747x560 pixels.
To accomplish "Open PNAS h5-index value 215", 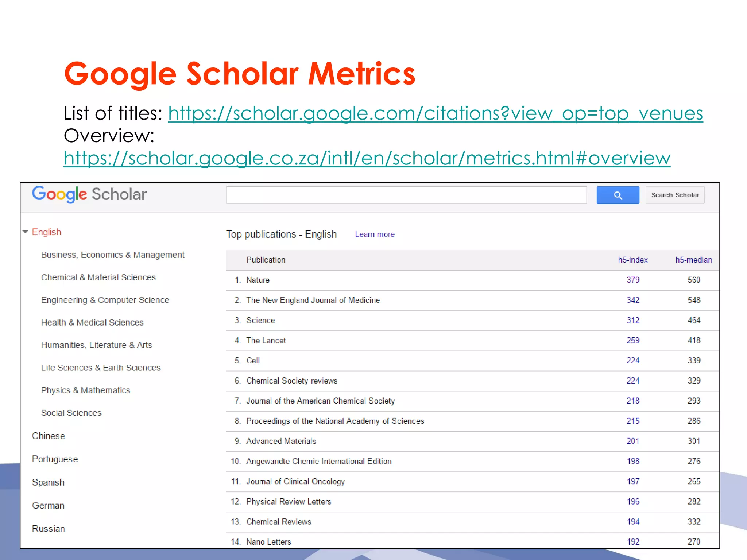I will click(633, 421).
